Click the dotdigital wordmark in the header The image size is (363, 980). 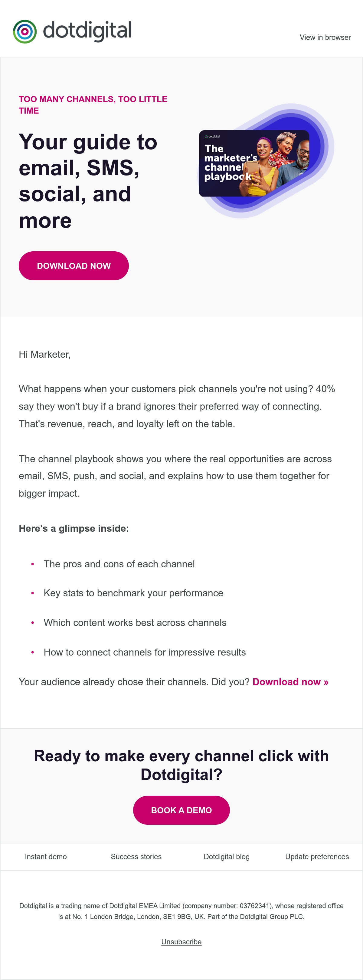(87, 31)
